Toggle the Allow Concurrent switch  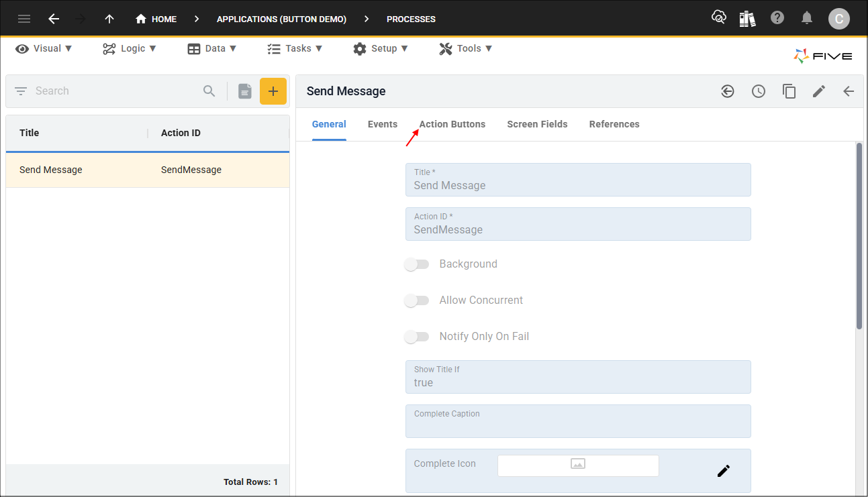tap(417, 300)
